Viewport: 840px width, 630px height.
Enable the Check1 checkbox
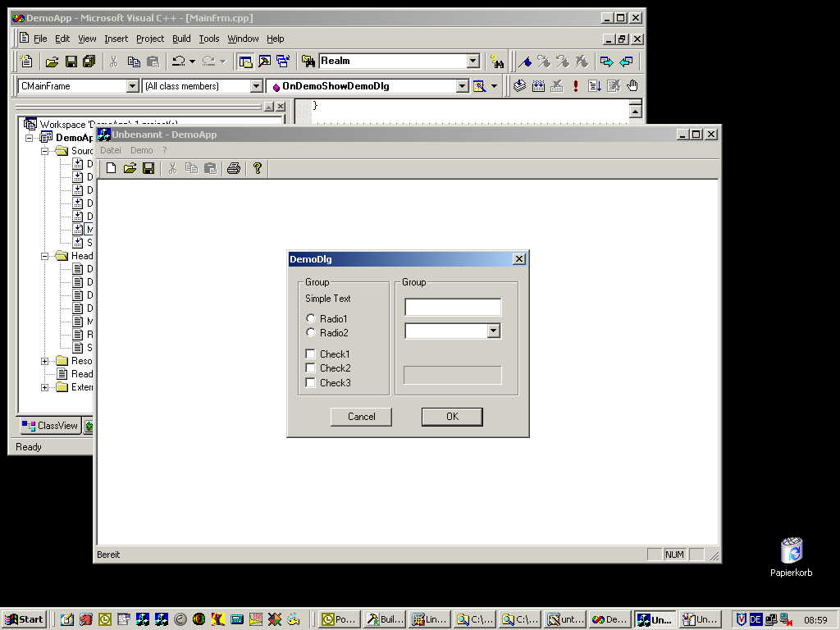[310, 354]
